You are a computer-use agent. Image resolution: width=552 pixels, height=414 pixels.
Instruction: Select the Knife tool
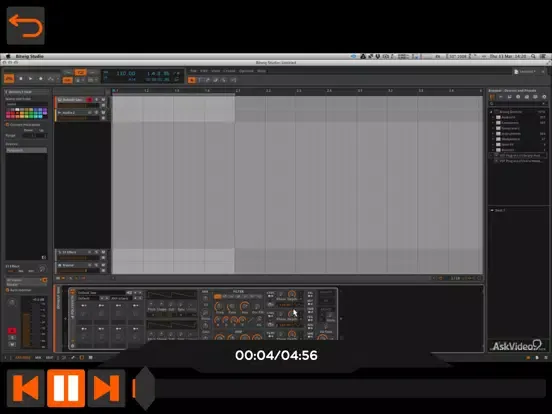(224, 80)
